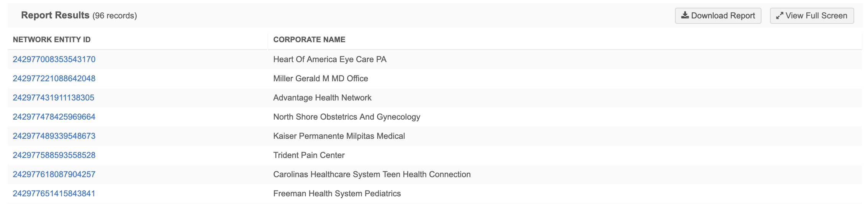Open entity ID 242977478425969664
Viewport: 868px width, 204px height.
54,117
